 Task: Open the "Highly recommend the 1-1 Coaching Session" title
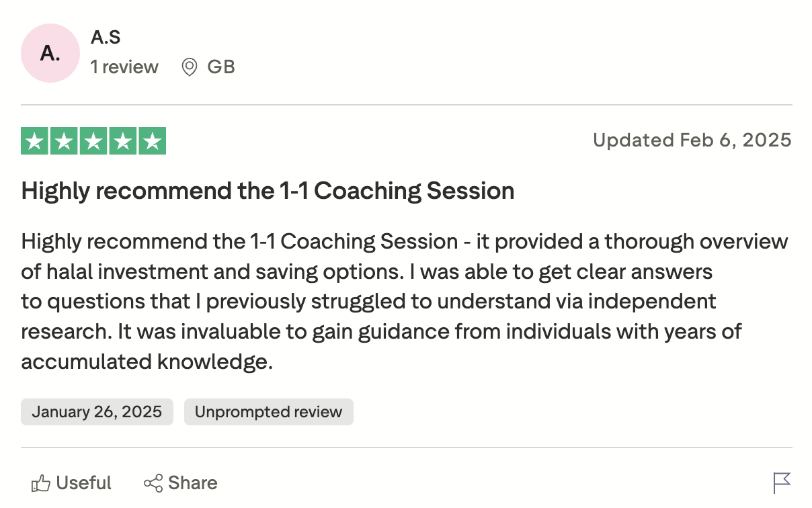tap(268, 191)
